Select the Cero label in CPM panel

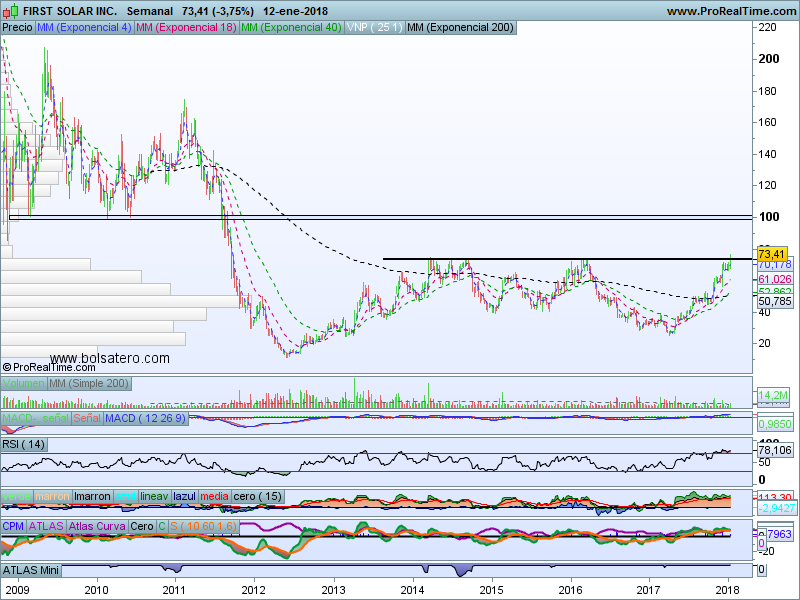[141, 526]
